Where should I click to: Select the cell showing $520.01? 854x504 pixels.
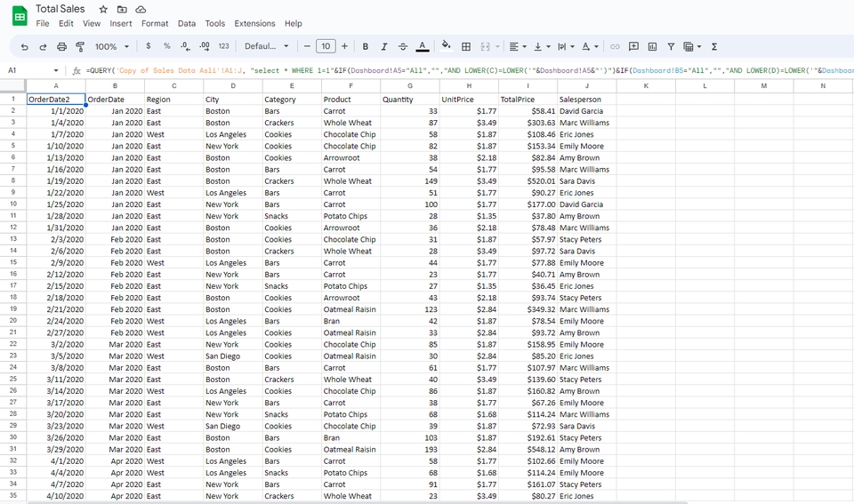coord(528,181)
